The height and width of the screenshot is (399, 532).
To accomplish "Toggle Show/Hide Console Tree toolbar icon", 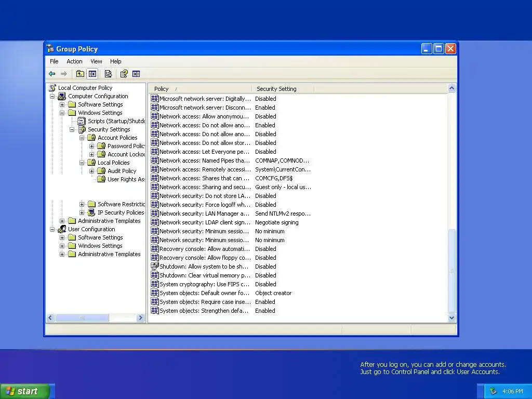I will pyautogui.click(x=92, y=74).
